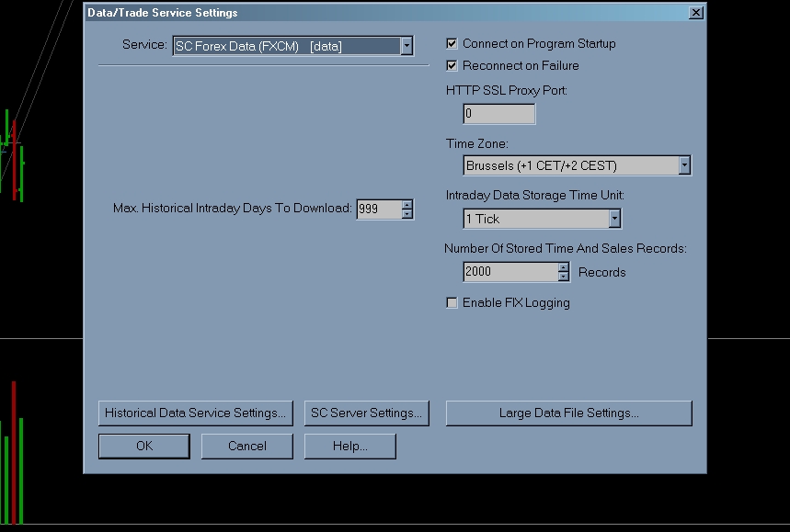The width and height of the screenshot is (790, 532).
Task: Click the Reconnect on Failure label
Action: pyautogui.click(x=521, y=65)
